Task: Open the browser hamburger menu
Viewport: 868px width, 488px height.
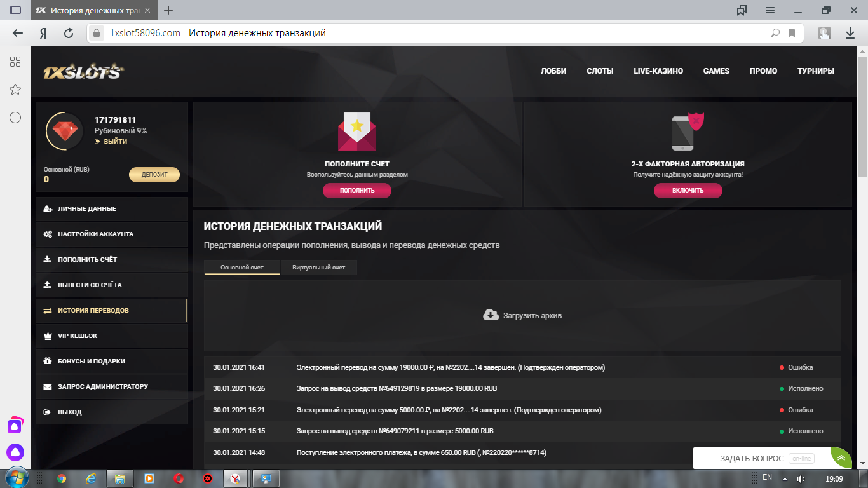Action: pos(770,10)
